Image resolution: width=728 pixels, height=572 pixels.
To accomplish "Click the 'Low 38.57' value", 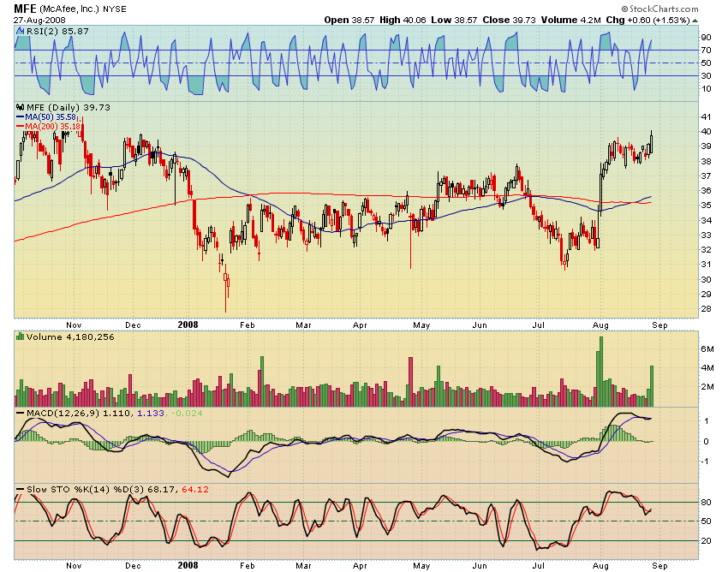I will (454, 20).
